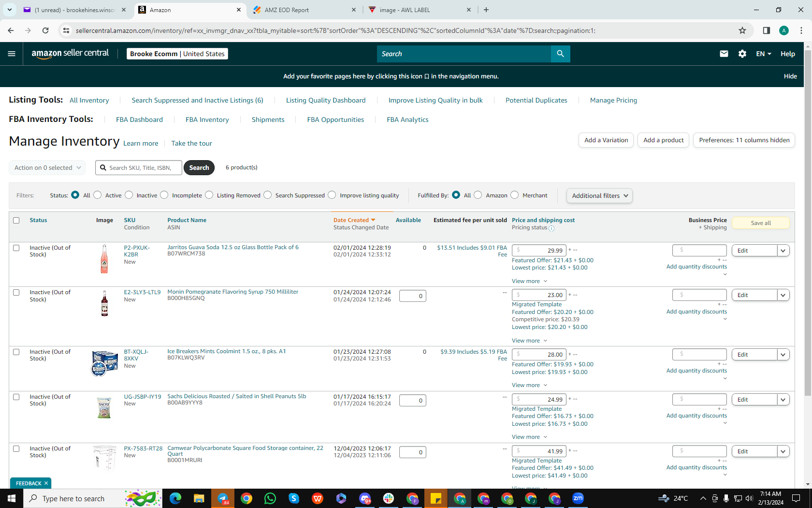
Task: Click the Jarritos Guava Soda product thumbnail
Action: pos(104,259)
